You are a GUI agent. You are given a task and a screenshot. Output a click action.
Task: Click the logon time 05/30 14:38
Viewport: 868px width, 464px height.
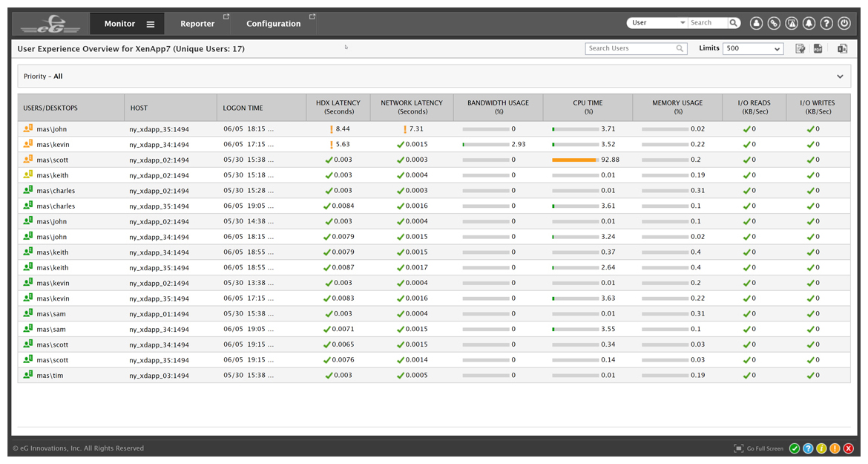point(249,221)
